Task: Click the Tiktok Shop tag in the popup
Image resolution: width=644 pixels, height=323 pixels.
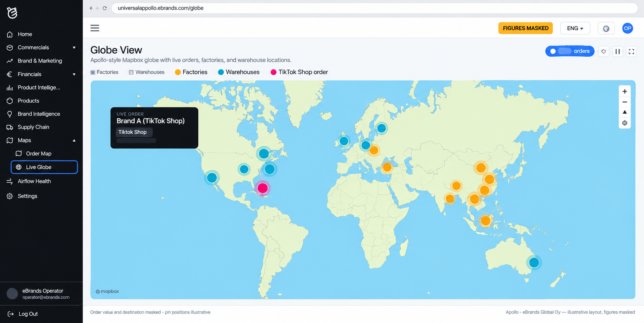Action: click(x=134, y=132)
